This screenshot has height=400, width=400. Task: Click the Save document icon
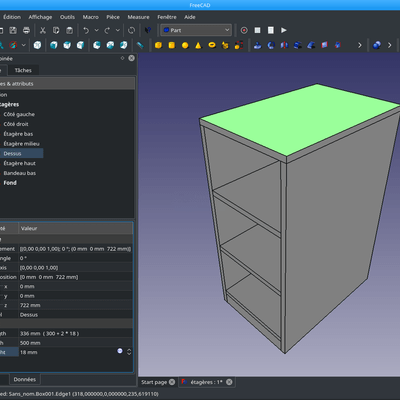tap(13, 30)
